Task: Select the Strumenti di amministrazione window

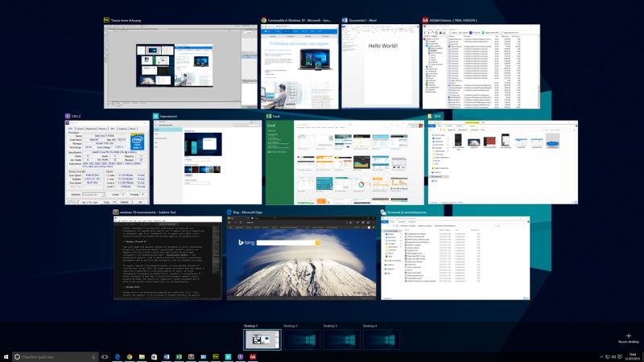Action: click(x=455, y=258)
